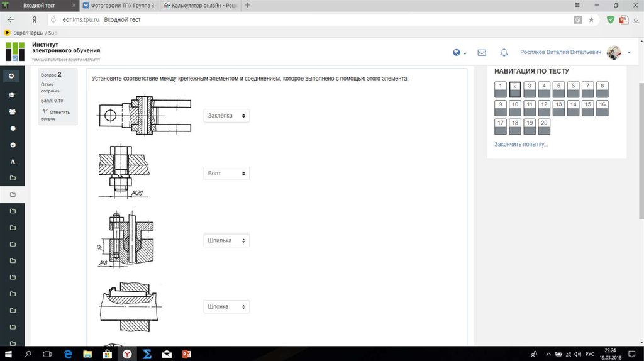Expand the 'Шпилька' dropdown
This screenshot has height=361, width=644.
coord(226,240)
